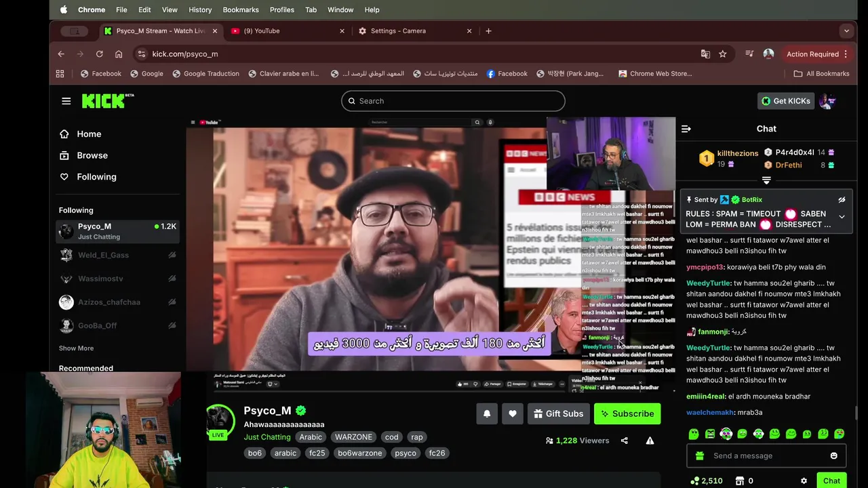Open chat settings gear
The width and height of the screenshot is (868, 488).
point(804,481)
